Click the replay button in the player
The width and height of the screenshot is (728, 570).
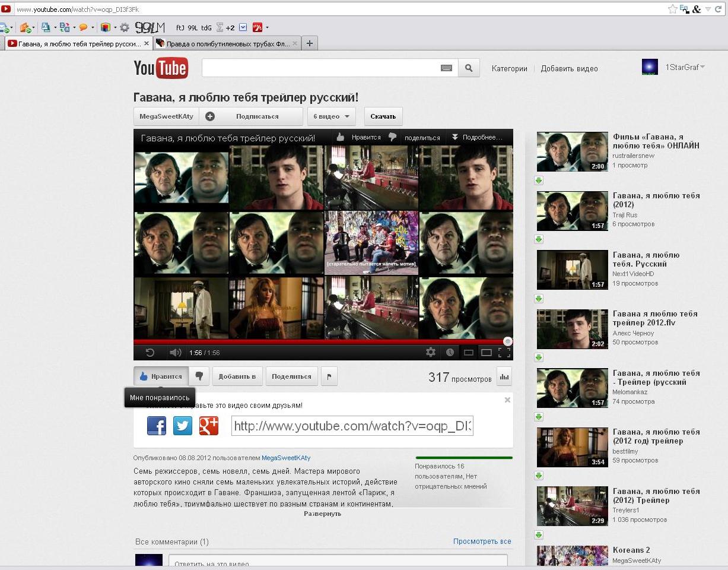pos(150,353)
